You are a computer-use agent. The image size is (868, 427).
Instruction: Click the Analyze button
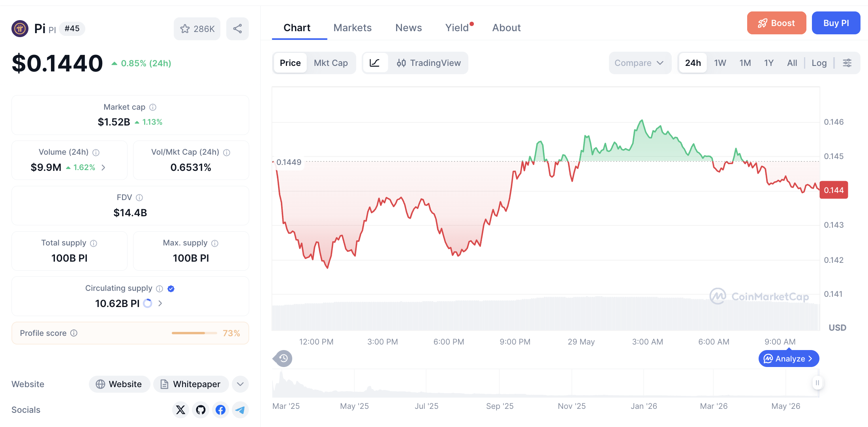(789, 359)
